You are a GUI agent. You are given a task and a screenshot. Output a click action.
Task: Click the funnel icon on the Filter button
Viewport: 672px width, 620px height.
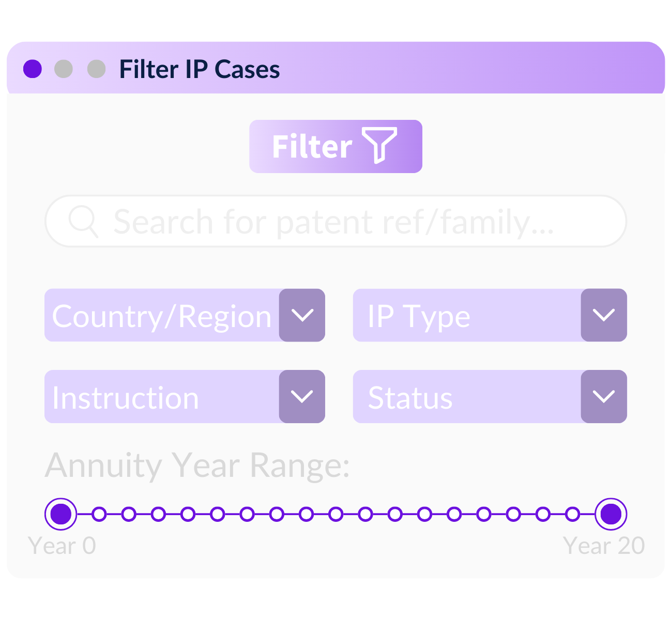tap(379, 146)
